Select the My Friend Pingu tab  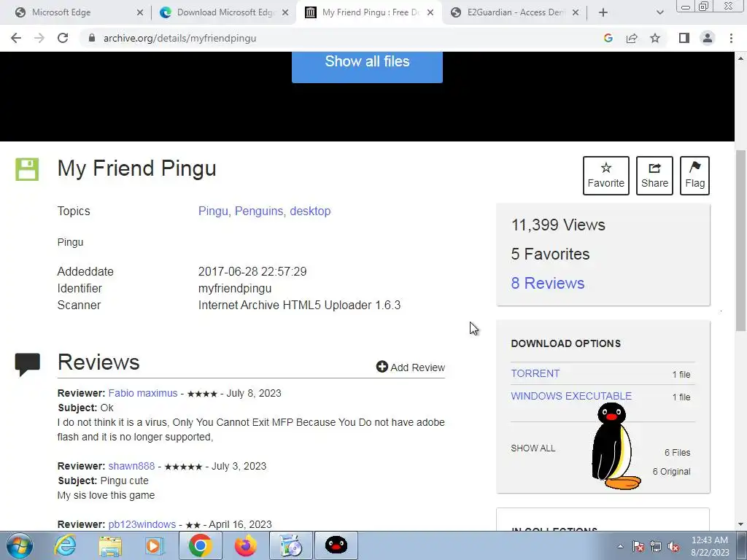(x=371, y=12)
